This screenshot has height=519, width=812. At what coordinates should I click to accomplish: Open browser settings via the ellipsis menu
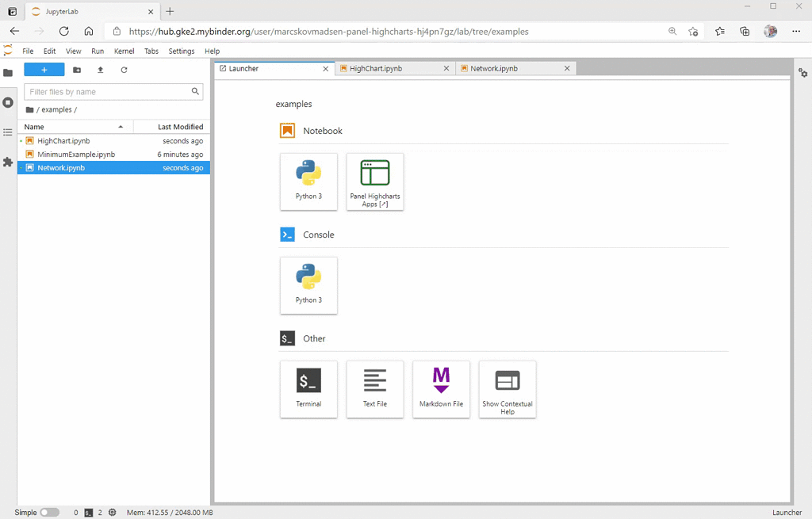(796, 31)
